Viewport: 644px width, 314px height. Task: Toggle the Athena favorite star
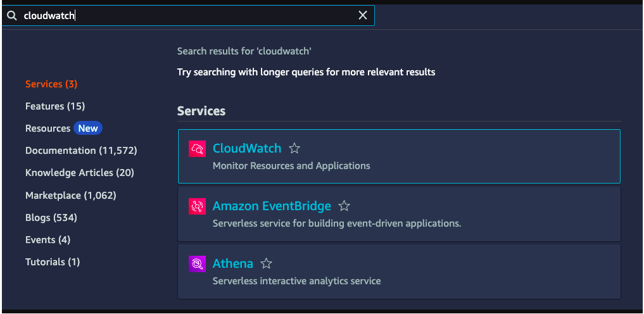click(x=267, y=264)
